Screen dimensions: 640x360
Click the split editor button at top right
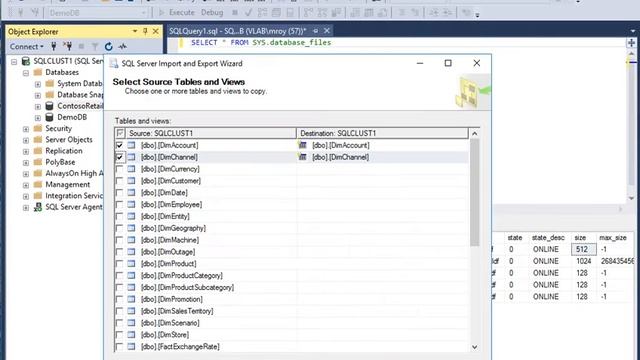tap(631, 42)
